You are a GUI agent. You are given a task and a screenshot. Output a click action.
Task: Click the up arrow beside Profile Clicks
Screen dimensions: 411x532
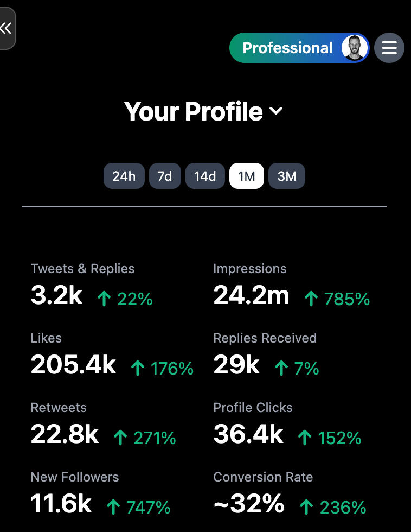click(305, 438)
